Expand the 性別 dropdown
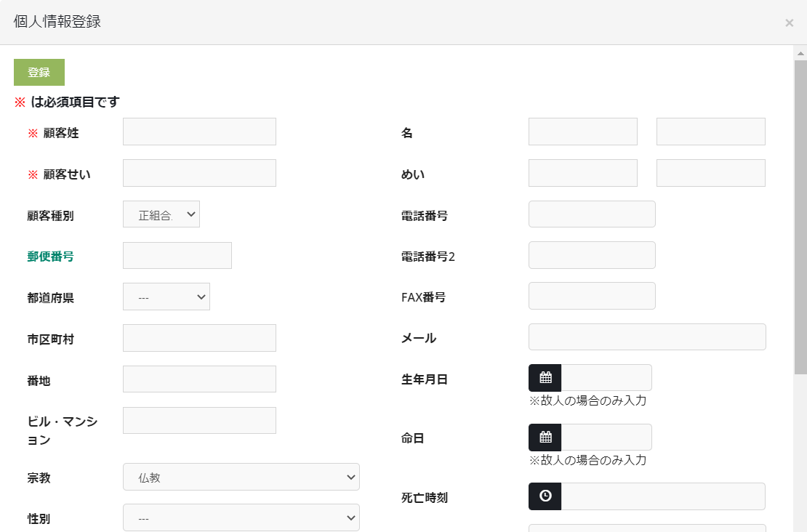This screenshot has height=532, width=807. point(241,517)
